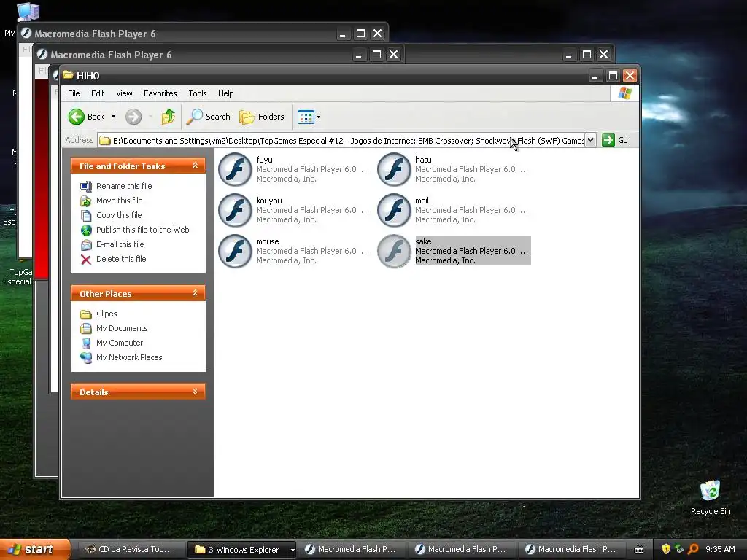Go to My Computer in Other Places

[120, 343]
